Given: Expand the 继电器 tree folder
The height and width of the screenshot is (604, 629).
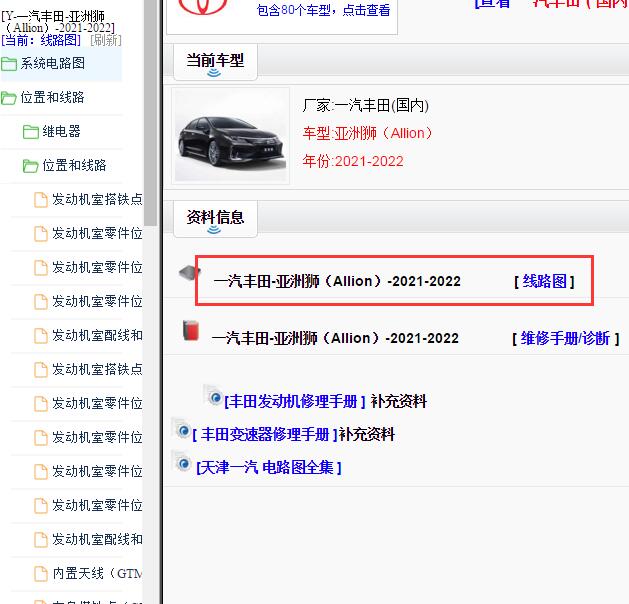Looking at the screenshot, I should pyautogui.click(x=61, y=132).
